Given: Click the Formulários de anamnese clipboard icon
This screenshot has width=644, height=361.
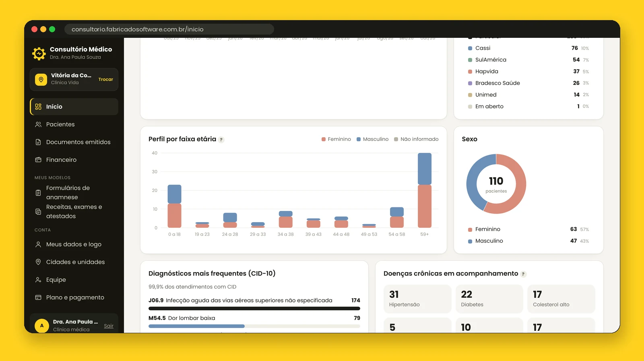Looking at the screenshot, I should (38, 193).
